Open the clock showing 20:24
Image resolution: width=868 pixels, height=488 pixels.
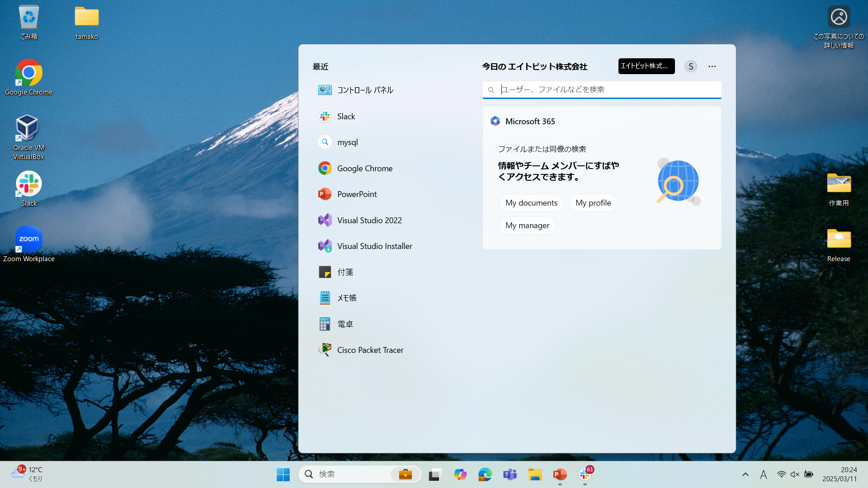pyautogui.click(x=840, y=474)
